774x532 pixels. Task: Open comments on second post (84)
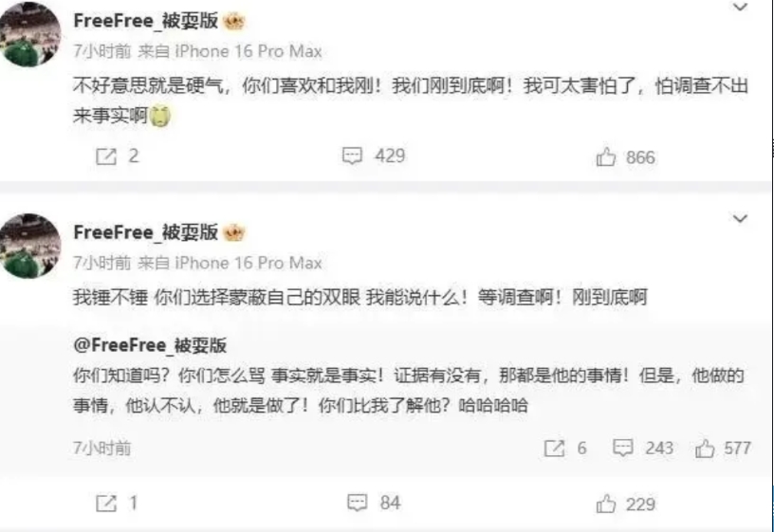coord(357,503)
